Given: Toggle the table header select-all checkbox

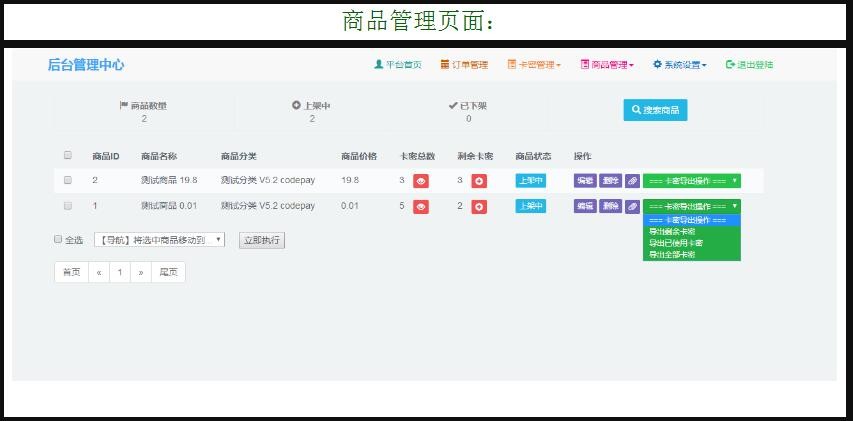Looking at the screenshot, I should click(x=67, y=155).
